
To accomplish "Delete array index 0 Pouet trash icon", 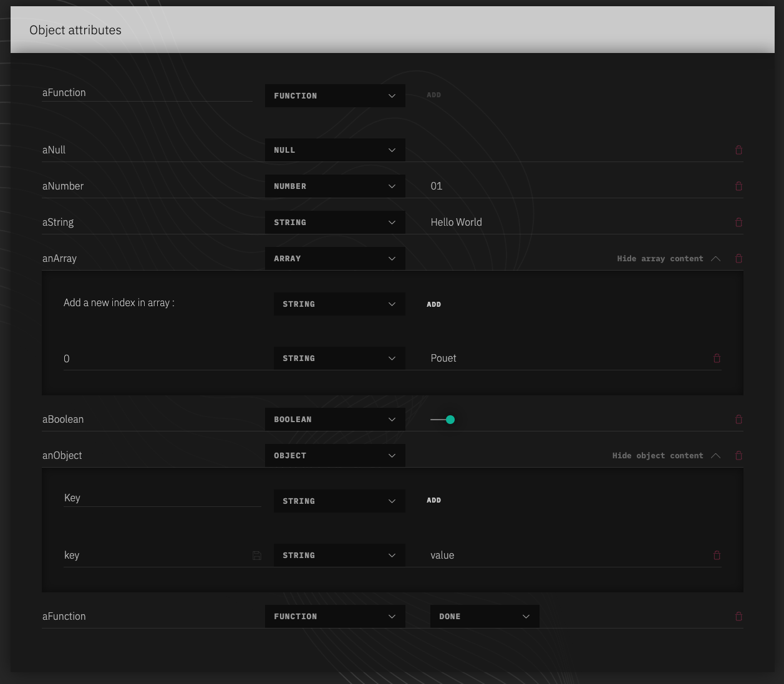I will [x=717, y=358].
